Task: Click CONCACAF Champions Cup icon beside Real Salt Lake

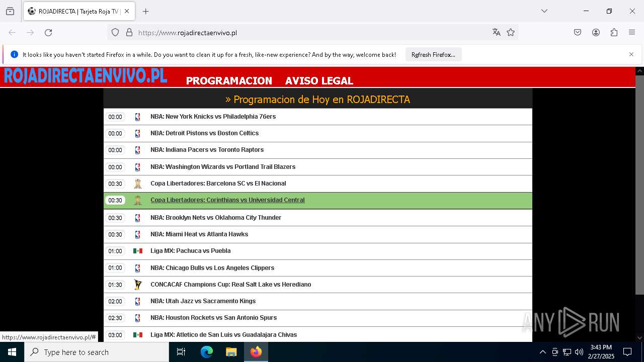Action: click(138, 285)
